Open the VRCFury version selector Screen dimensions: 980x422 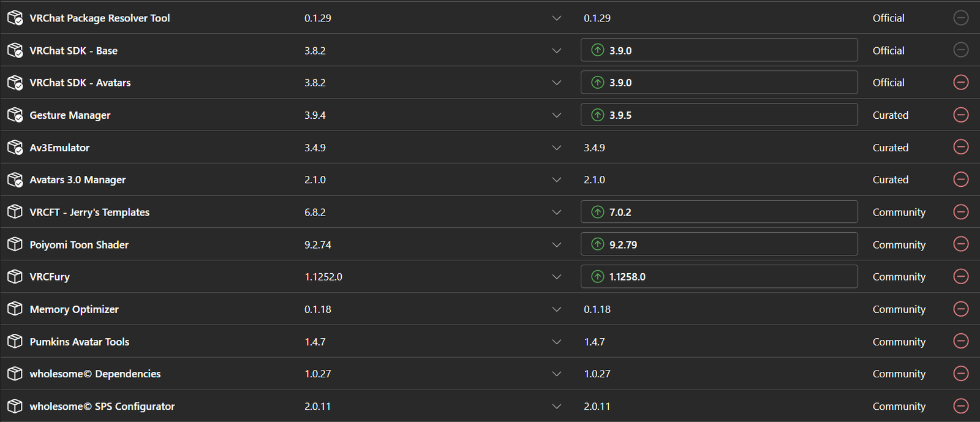[556, 277]
